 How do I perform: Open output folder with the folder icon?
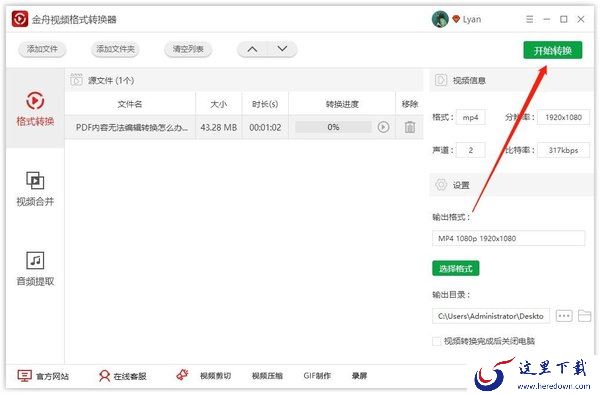click(x=584, y=316)
